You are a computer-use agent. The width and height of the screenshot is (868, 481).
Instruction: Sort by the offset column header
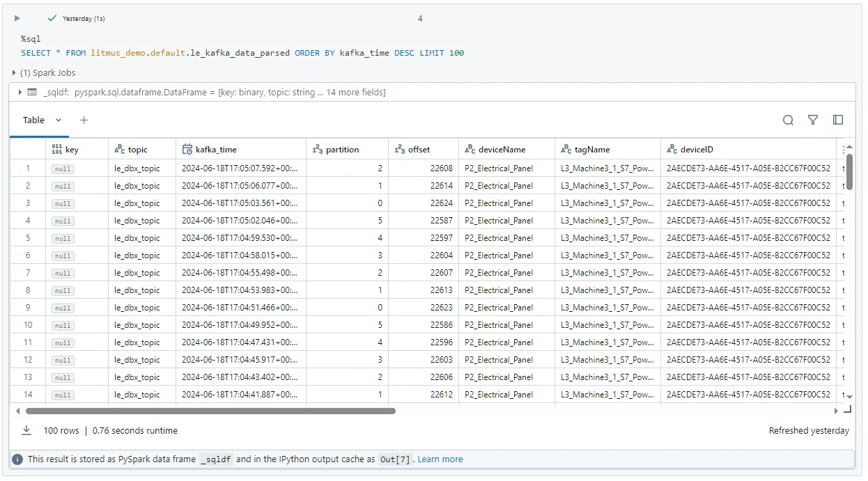coord(424,149)
